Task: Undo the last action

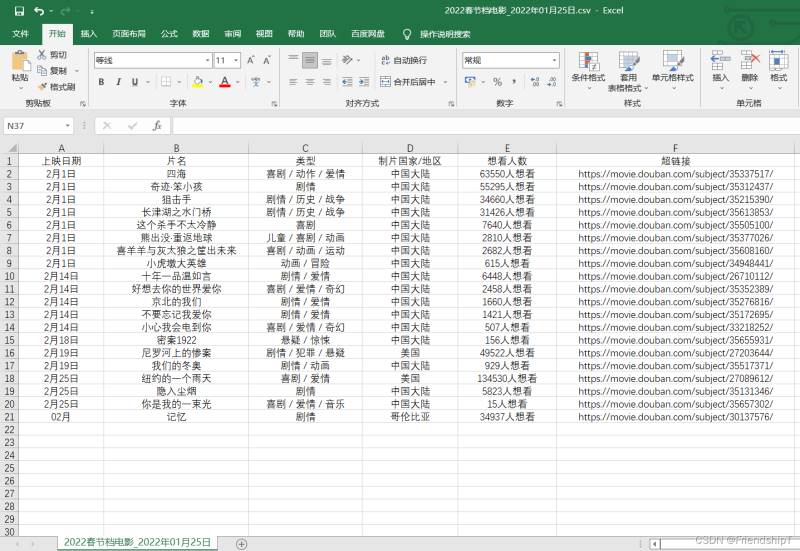Action: (39, 11)
